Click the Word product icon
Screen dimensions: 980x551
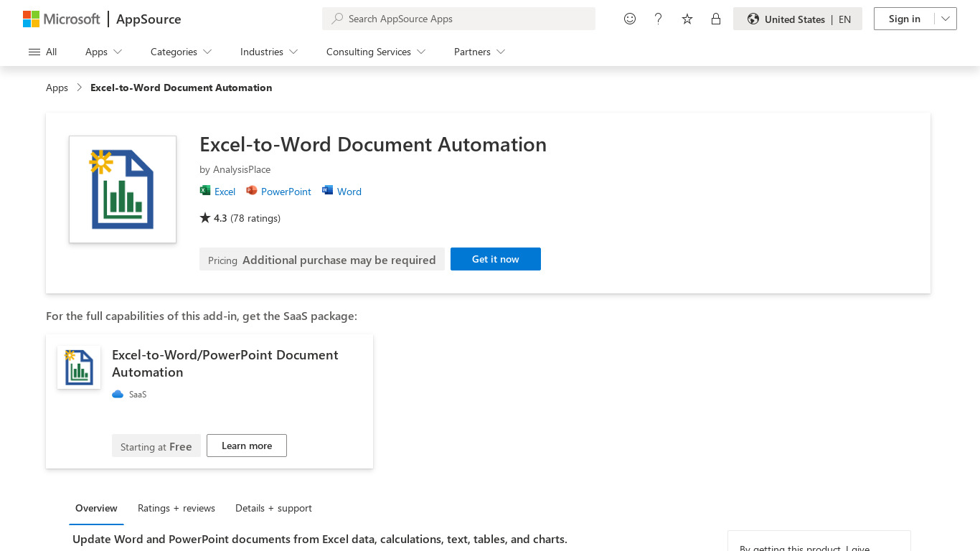[328, 191]
